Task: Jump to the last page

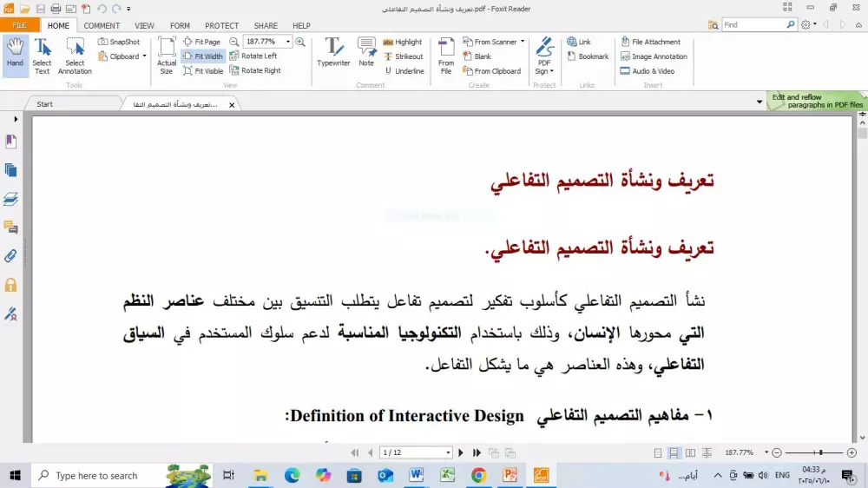Action: click(477, 452)
